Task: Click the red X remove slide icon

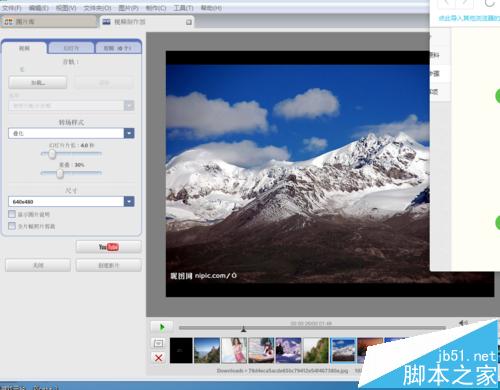Action: tap(159, 358)
